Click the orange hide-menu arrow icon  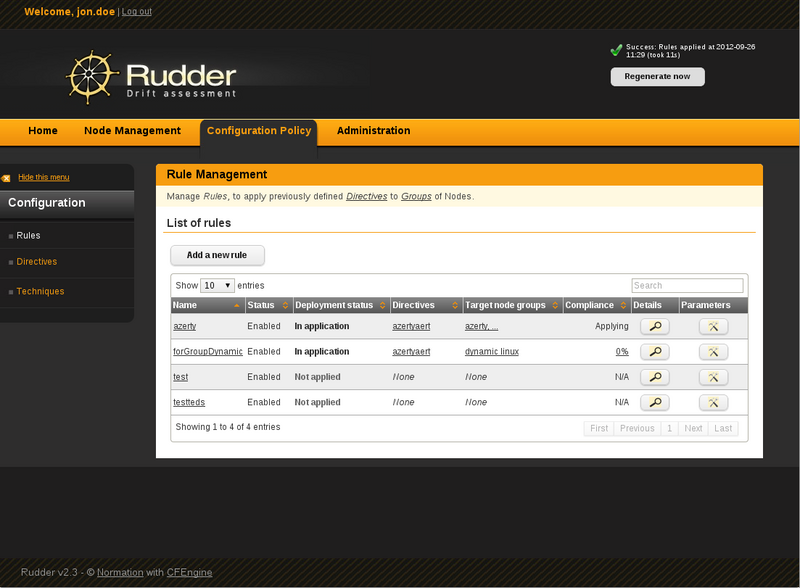coord(6,178)
